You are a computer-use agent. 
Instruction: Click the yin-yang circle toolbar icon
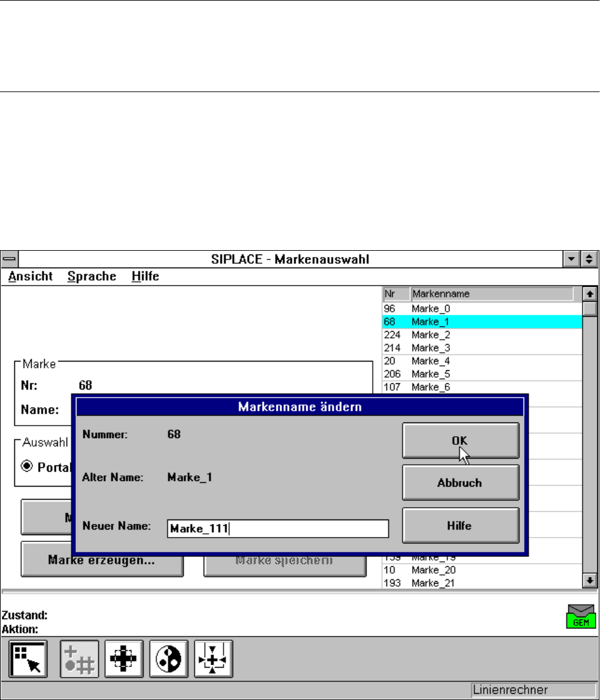click(169, 659)
